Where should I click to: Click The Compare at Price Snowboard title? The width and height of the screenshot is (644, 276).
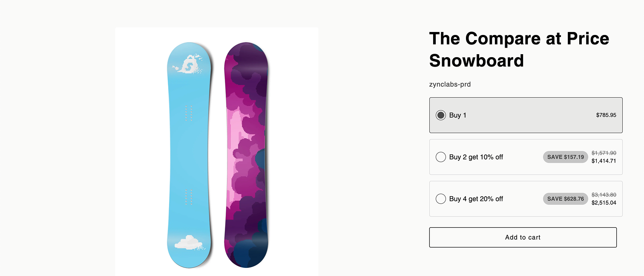click(x=519, y=49)
